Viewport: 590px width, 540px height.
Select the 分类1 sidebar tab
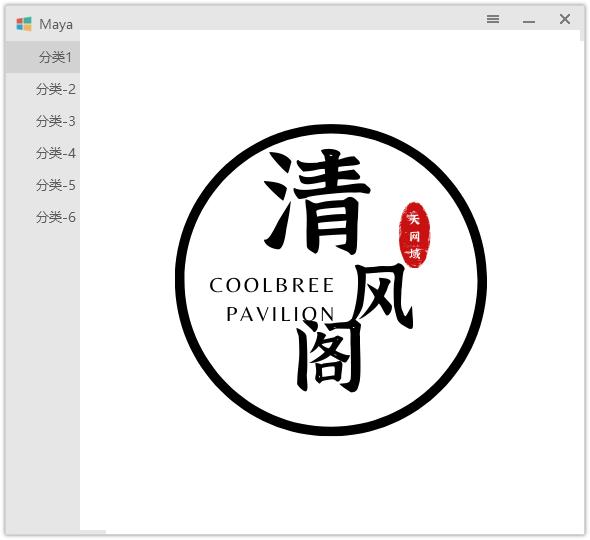(x=43, y=57)
